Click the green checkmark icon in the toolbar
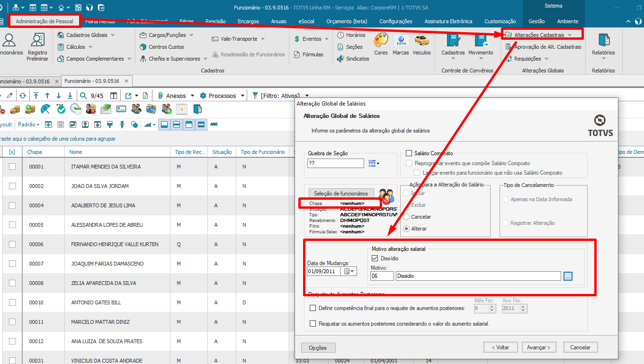This screenshot has width=644, height=364. 61,109
